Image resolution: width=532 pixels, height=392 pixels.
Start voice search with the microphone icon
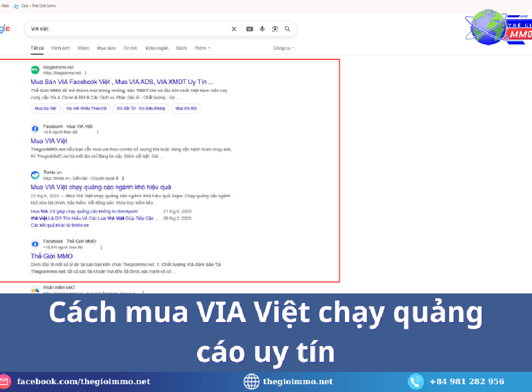pos(262,29)
